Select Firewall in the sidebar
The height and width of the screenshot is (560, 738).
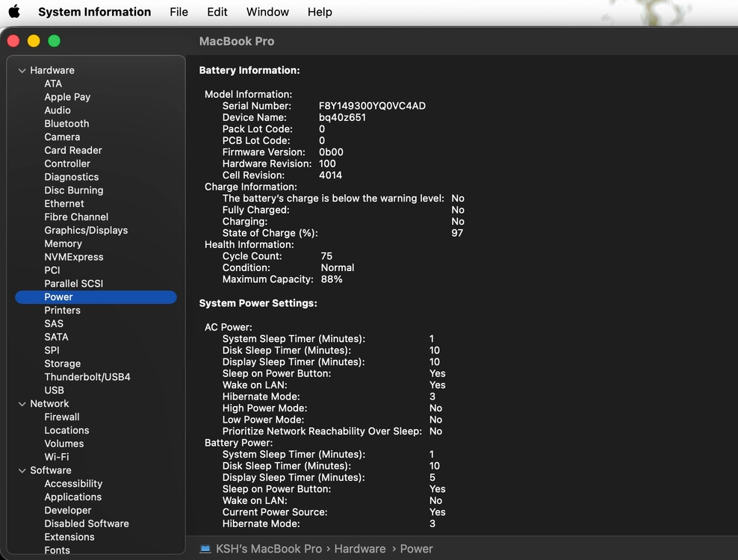coord(62,417)
